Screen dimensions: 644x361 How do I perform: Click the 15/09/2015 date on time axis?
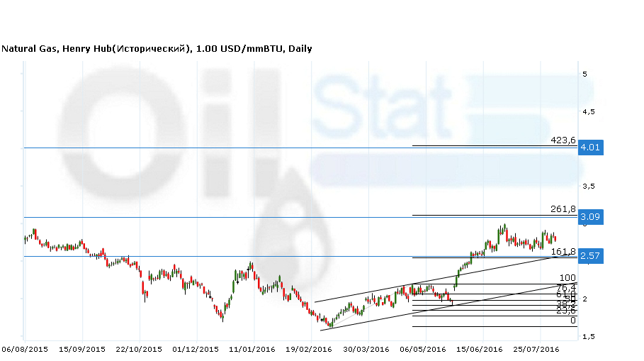82,349
